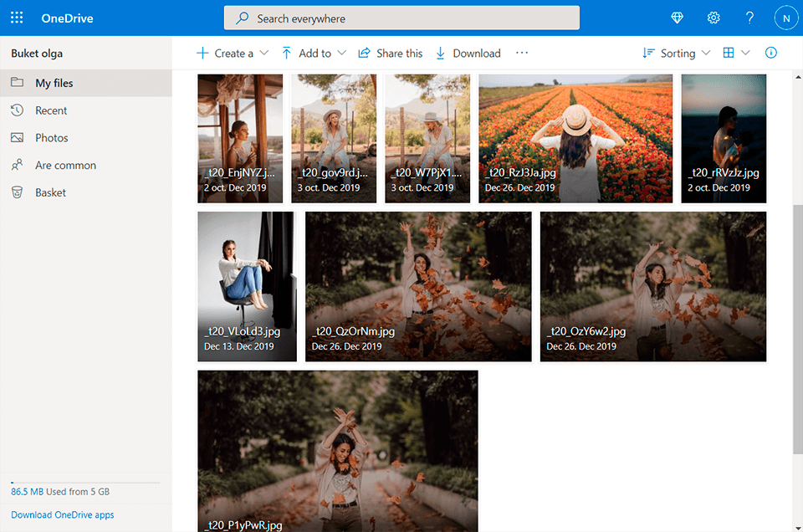Screen dimensions: 803x532
Task: Click the My files folder icon
Action: 17,82
